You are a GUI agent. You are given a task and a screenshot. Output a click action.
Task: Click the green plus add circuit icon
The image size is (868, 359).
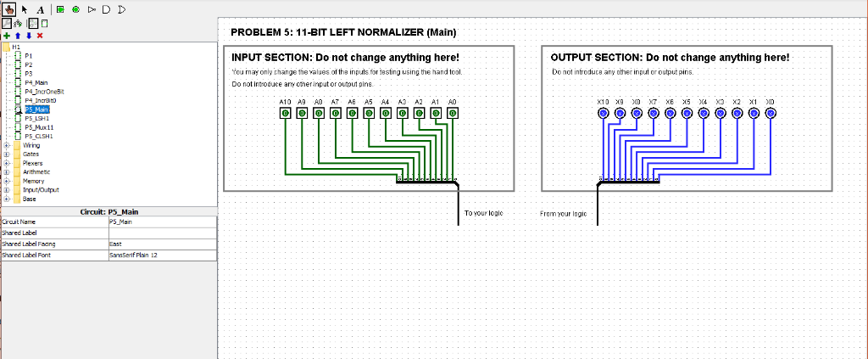click(x=7, y=36)
